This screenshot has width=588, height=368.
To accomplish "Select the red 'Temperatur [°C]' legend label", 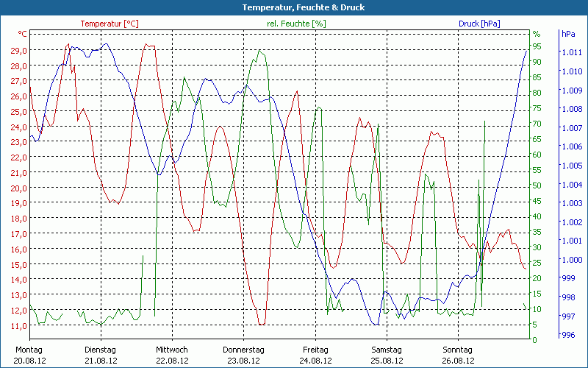I will [x=110, y=24].
